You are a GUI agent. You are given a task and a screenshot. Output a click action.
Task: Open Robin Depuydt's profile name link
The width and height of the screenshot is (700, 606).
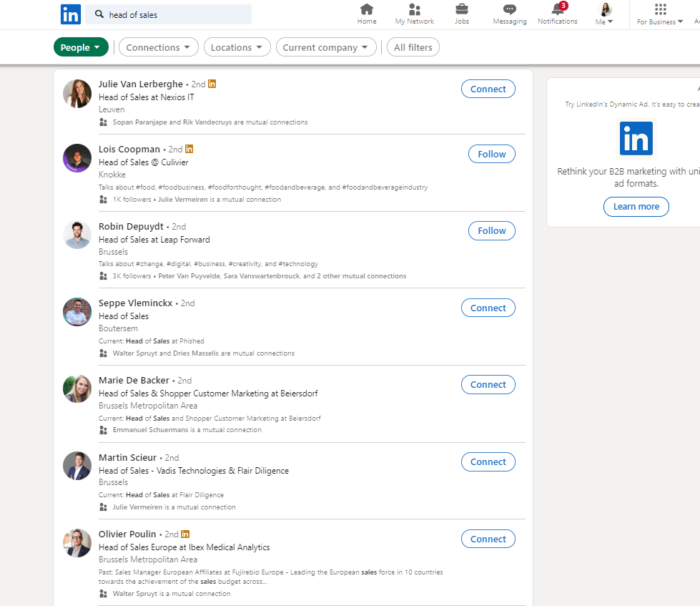coord(131,226)
